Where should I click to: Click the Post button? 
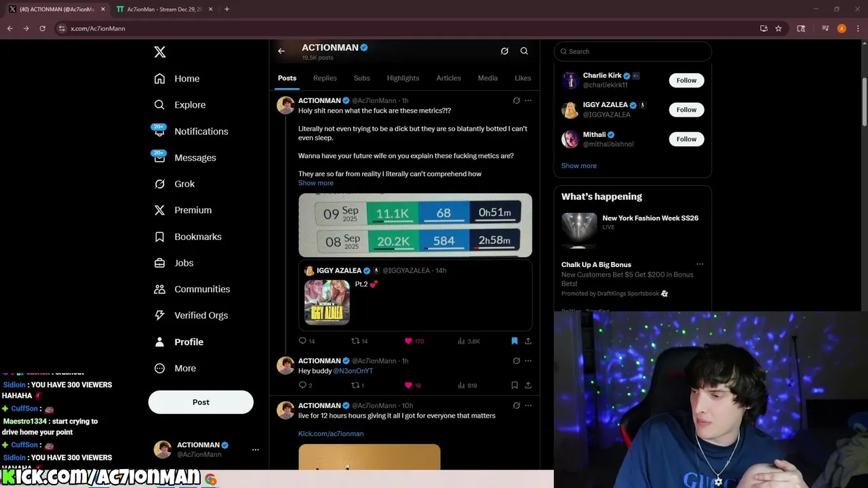coord(201,402)
